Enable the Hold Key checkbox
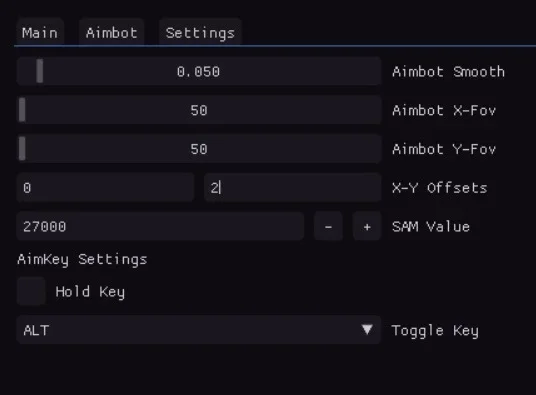Image resolution: width=536 pixels, height=395 pixels. point(31,291)
